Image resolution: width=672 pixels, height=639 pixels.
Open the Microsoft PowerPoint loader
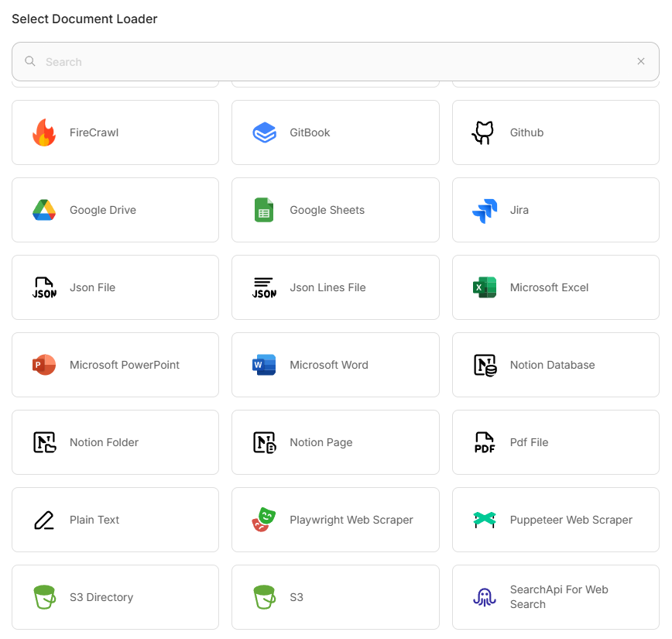click(44, 365)
